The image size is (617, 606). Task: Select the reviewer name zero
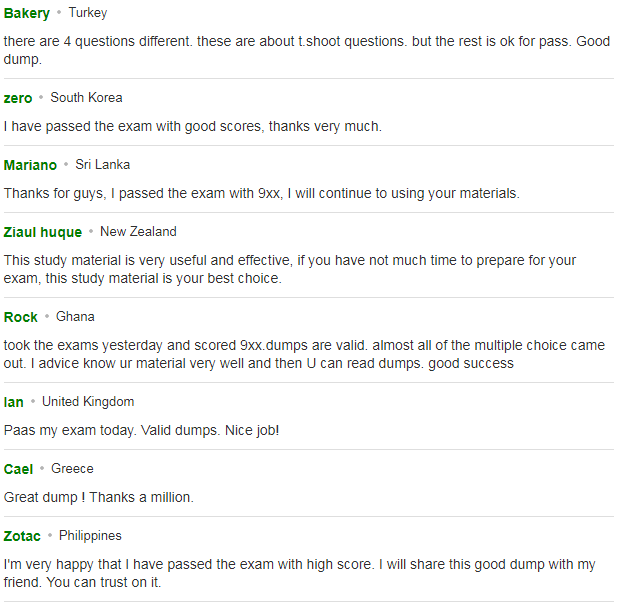pos(18,98)
